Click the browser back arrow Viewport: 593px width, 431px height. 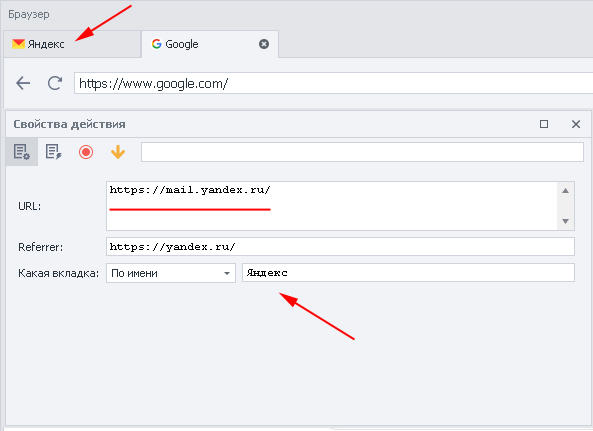pos(23,83)
